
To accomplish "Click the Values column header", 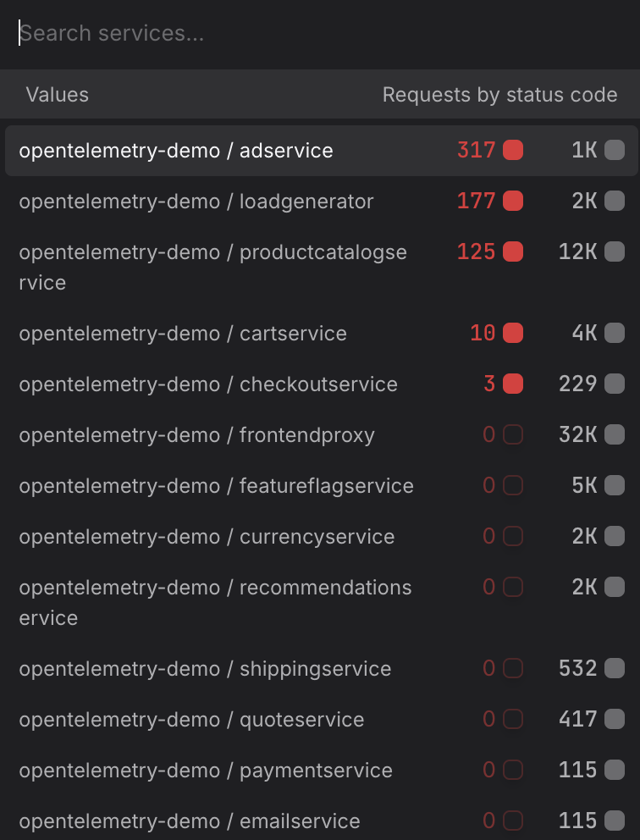I will [58, 95].
